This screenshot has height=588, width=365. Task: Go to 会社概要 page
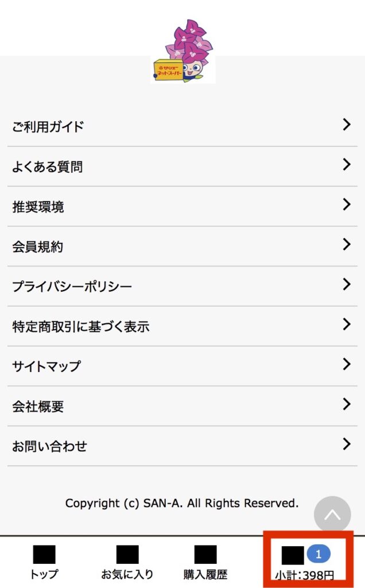(x=38, y=407)
